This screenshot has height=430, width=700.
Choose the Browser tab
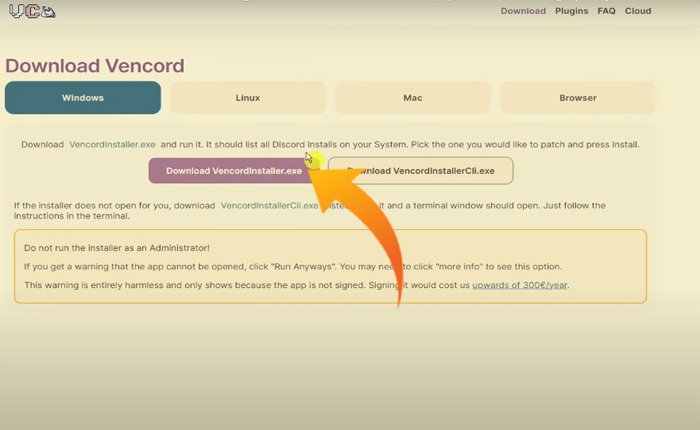[578, 98]
